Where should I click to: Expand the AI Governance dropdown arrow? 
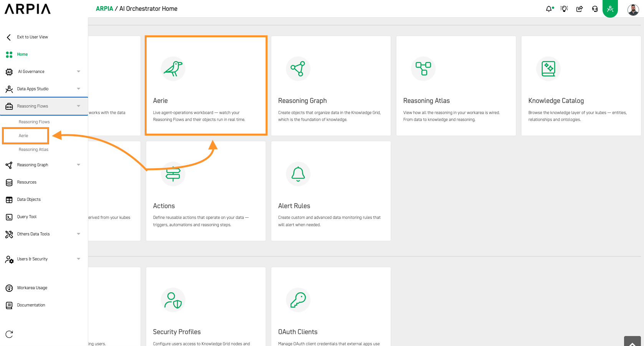pos(79,71)
